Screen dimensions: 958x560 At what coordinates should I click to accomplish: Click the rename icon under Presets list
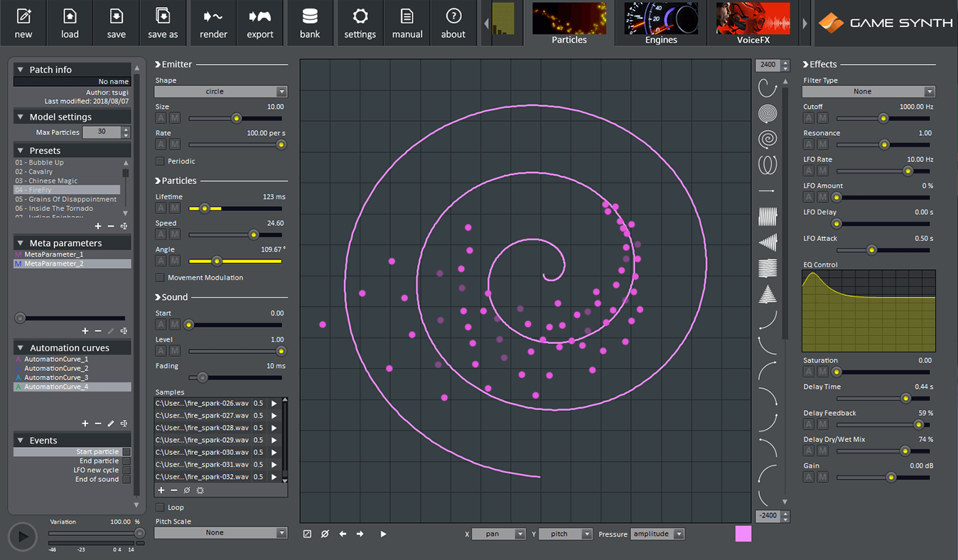tap(124, 226)
